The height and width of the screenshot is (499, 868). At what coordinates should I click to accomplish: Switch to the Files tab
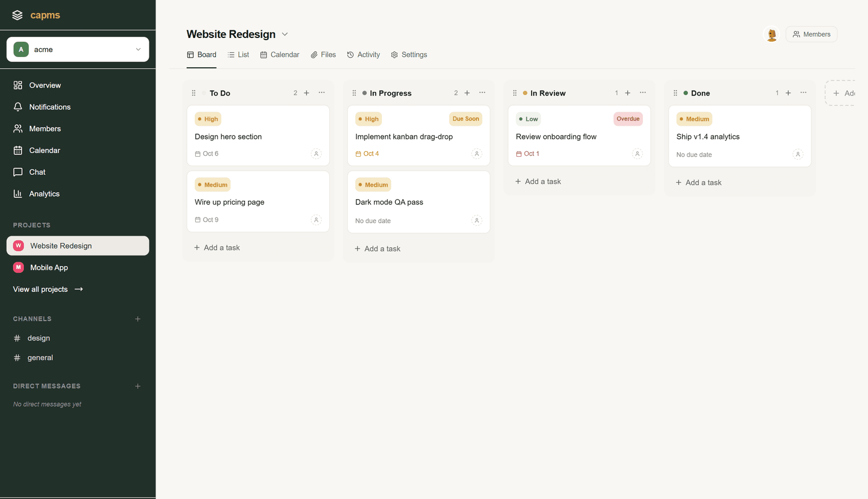[x=323, y=55]
